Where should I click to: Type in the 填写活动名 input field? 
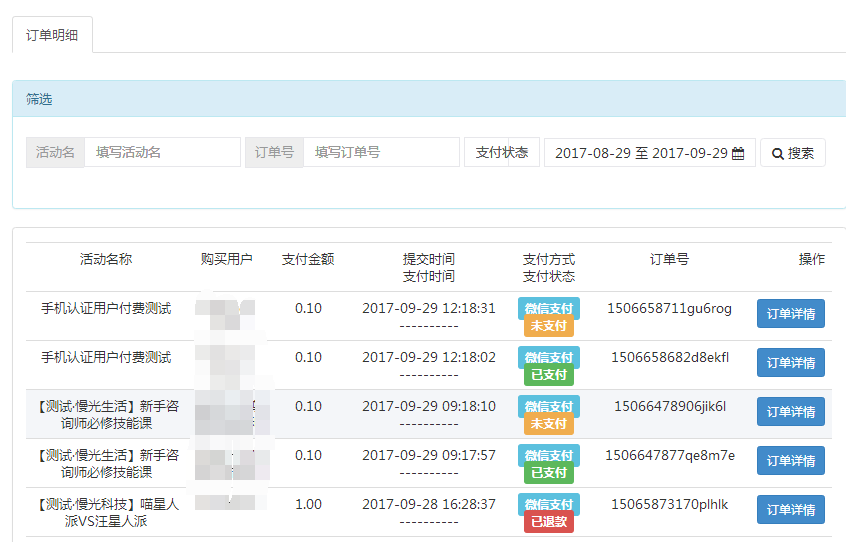pyautogui.click(x=162, y=152)
